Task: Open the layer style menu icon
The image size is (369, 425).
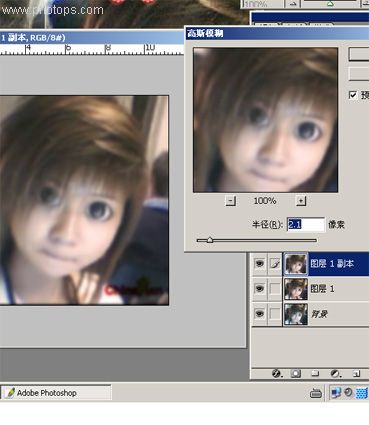Action: [276, 374]
